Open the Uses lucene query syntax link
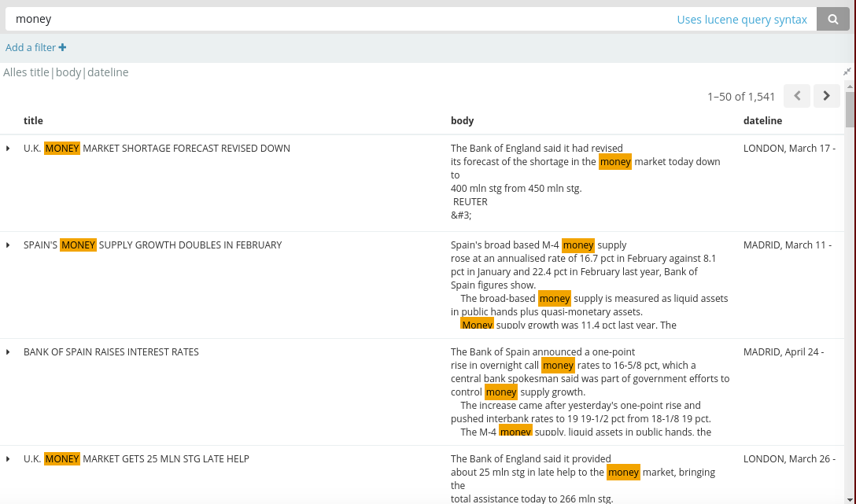The image size is (856, 504). 741,20
